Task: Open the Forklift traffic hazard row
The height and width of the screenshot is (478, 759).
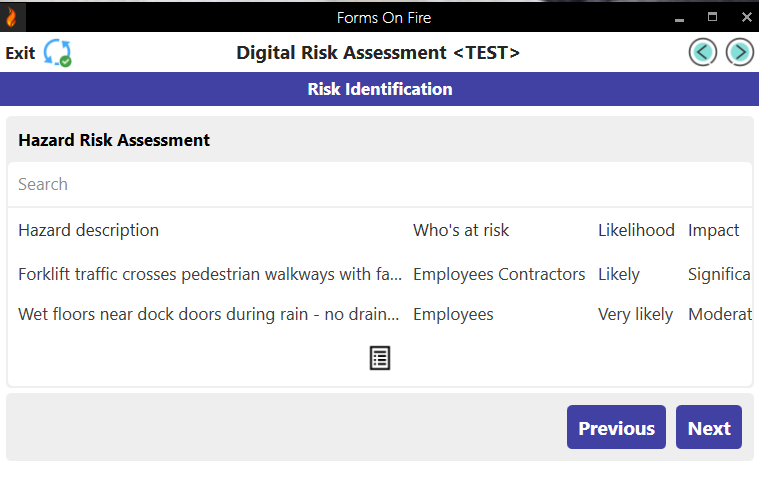Action: click(x=380, y=274)
